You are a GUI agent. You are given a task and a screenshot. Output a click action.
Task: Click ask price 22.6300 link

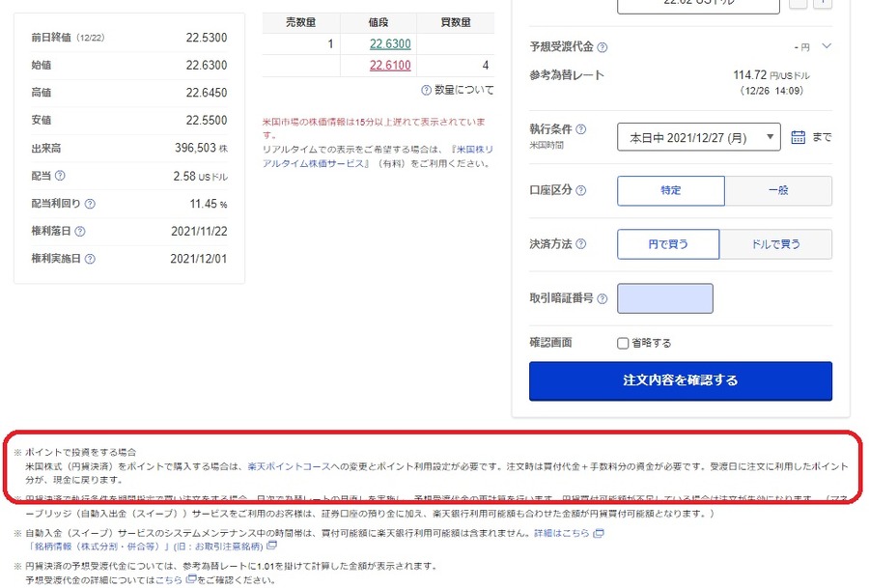pyautogui.click(x=390, y=43)
